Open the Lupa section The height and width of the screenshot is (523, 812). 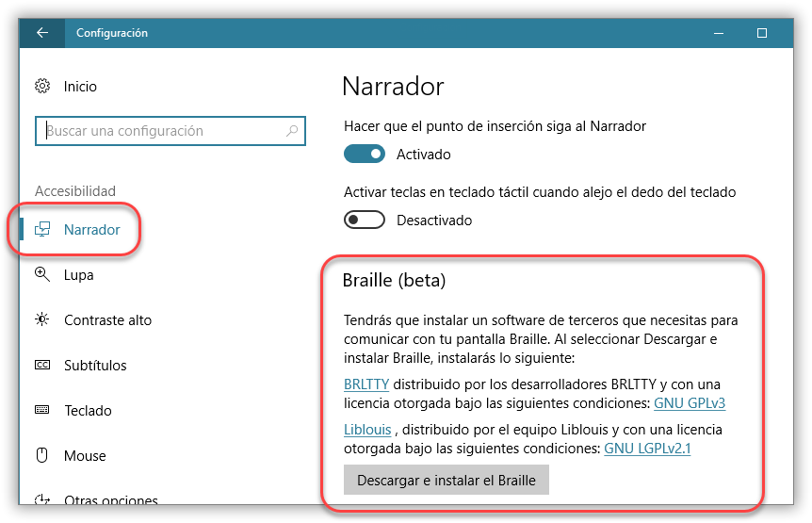coord(77,274)
